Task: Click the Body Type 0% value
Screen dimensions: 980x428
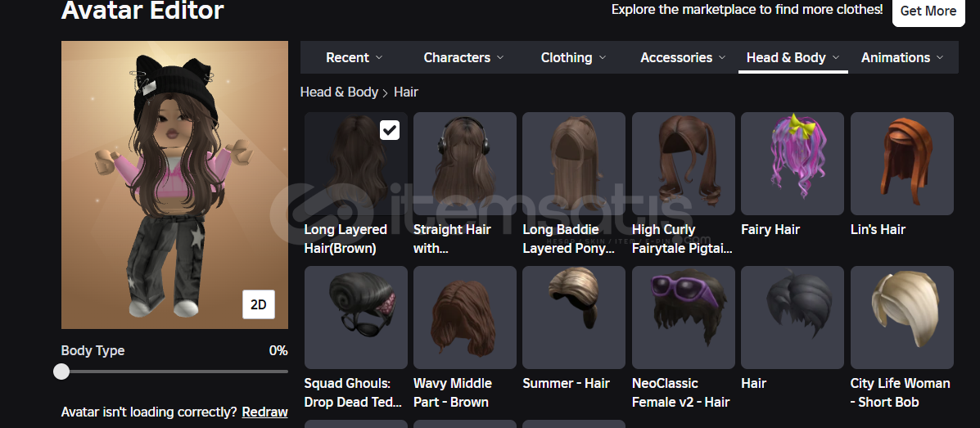Action: 278,350
